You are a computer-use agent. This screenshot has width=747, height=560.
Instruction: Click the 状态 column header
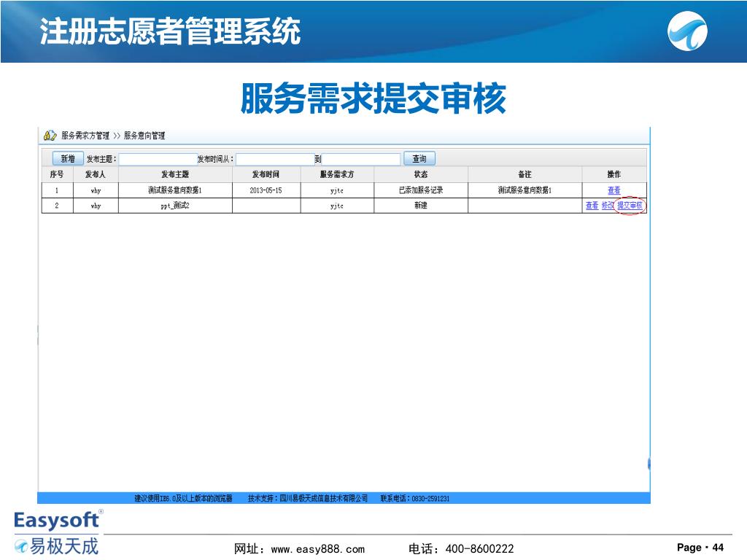421,175
